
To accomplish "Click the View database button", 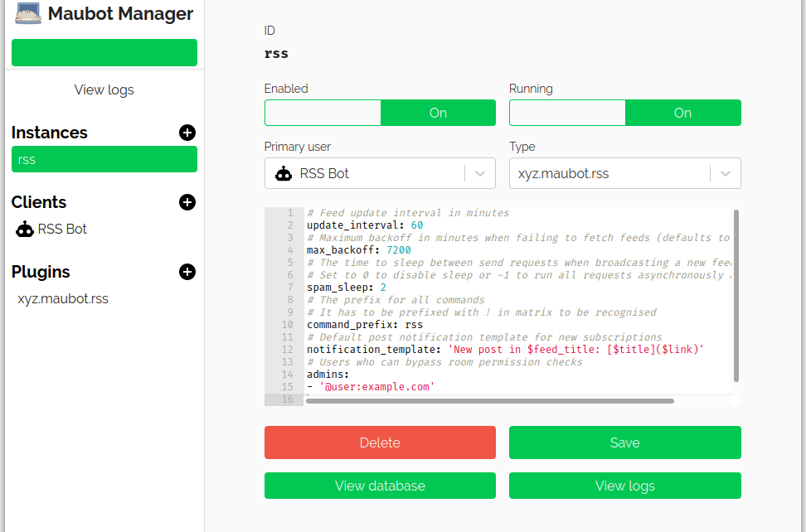I will coord(380,486).
